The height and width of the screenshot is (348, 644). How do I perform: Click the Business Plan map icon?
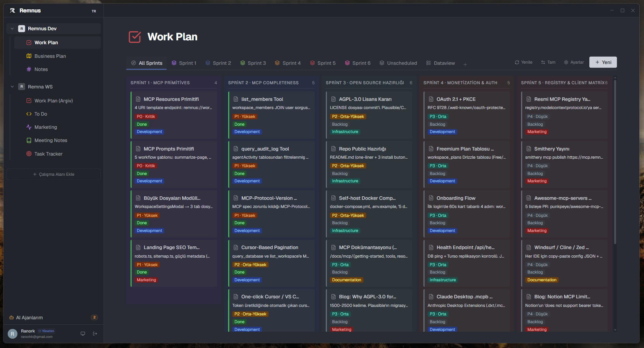(29, 56)
